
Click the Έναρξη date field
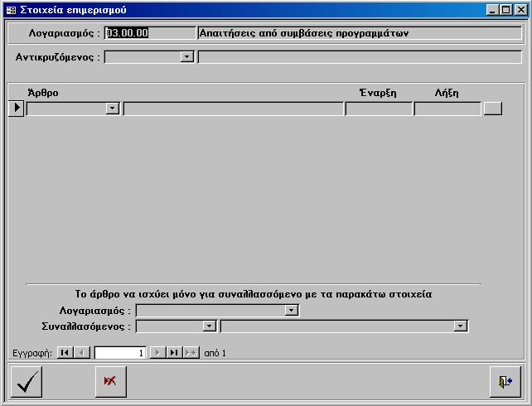click(x=379, y=109)
